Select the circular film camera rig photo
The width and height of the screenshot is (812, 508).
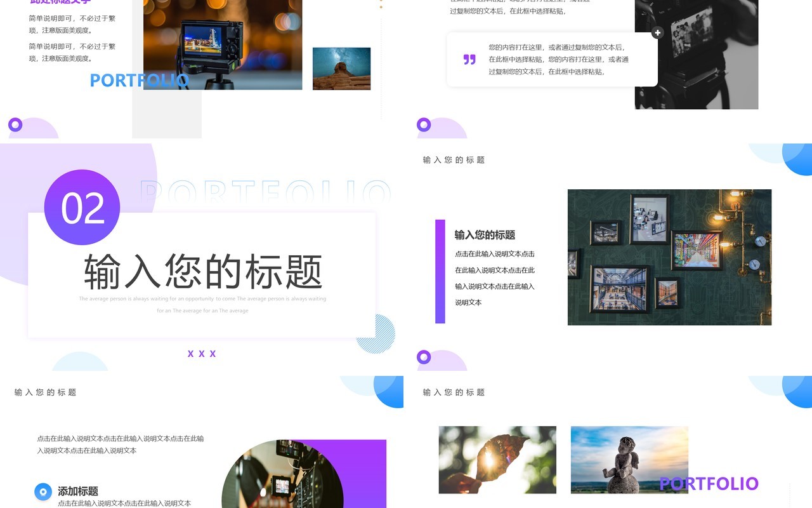(x=282, y=474)
